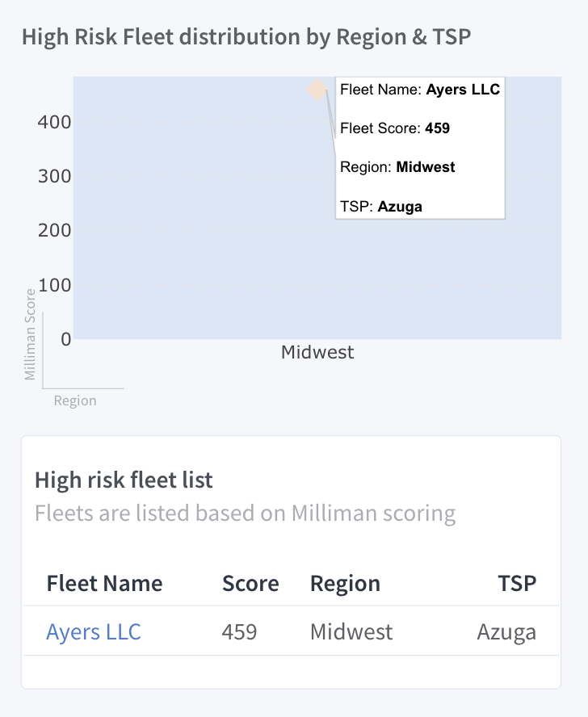The image size is (588, 717).
Task: Click the 459 score table cell
Action: [239, 631]
